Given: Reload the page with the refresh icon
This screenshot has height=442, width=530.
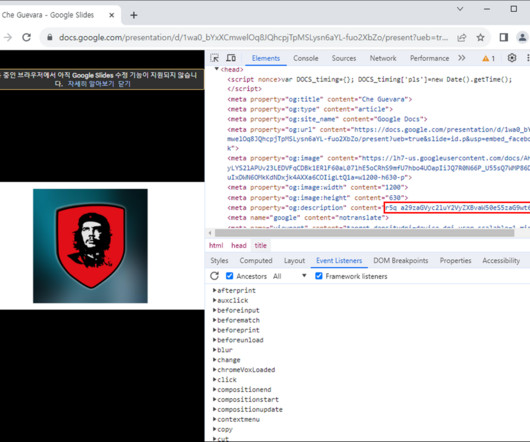Looking at the screenshot, I should [27, 38].
